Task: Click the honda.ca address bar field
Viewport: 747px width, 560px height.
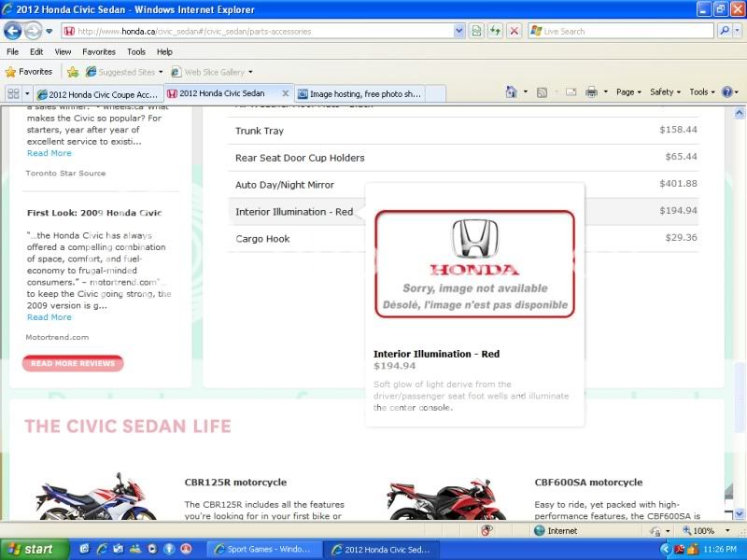Action: 258,32
